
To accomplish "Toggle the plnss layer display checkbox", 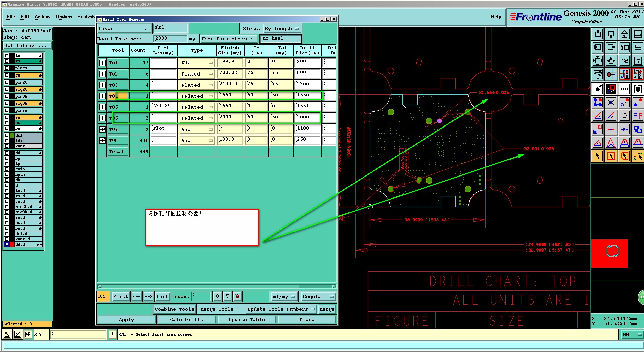I will (x=7, y=110).
